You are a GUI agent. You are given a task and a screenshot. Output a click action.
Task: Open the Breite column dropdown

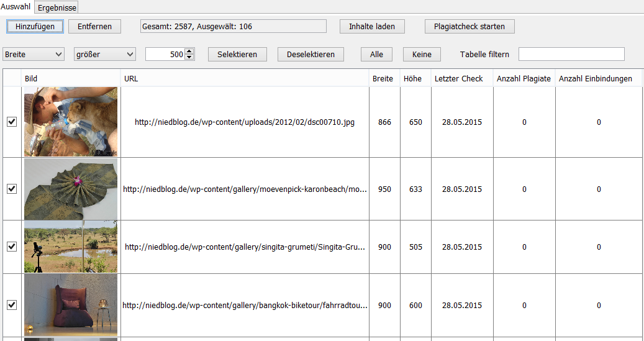34,54
